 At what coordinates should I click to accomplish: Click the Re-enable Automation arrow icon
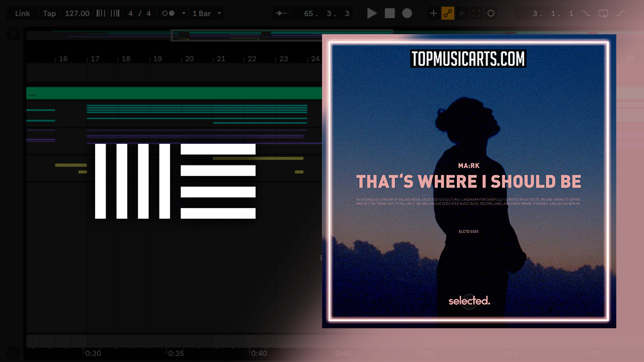click(x=462, y=14)
